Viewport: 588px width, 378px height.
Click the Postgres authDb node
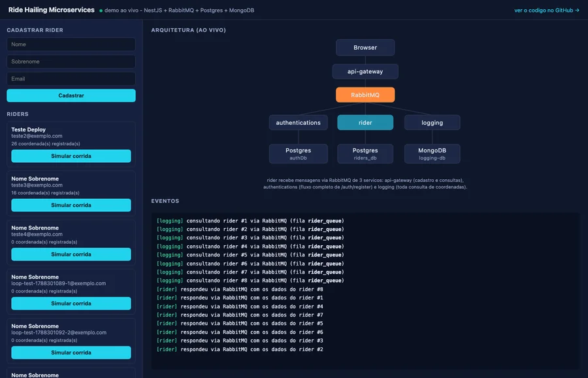[298, 154]
